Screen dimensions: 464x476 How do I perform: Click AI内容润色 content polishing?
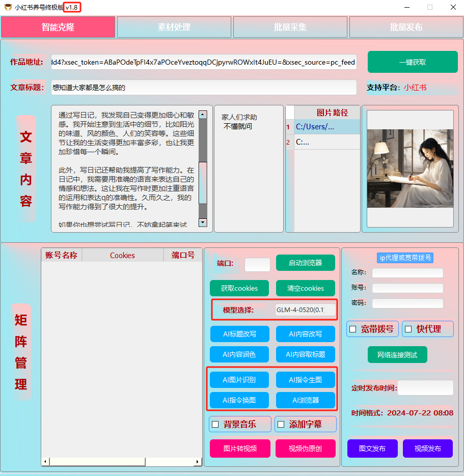(239, 354)
